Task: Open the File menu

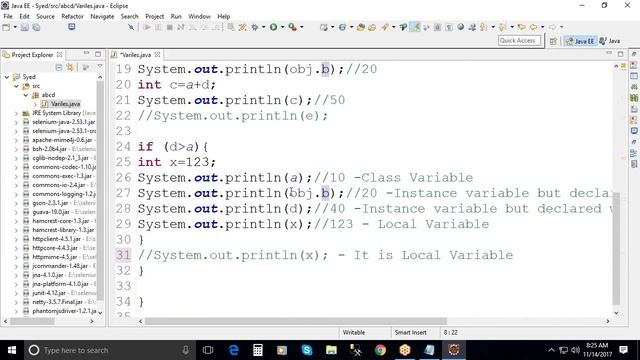Action: [x=8, y=16]
